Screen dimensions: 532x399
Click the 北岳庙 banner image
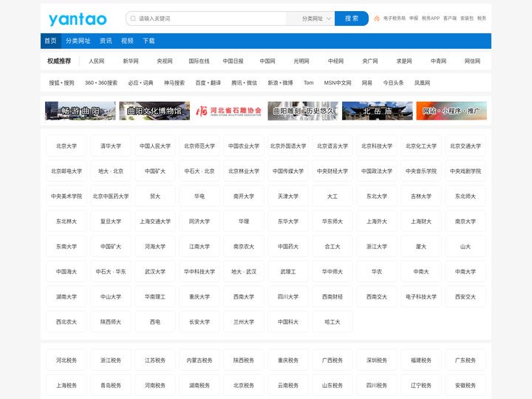click(x=378, y=111)
